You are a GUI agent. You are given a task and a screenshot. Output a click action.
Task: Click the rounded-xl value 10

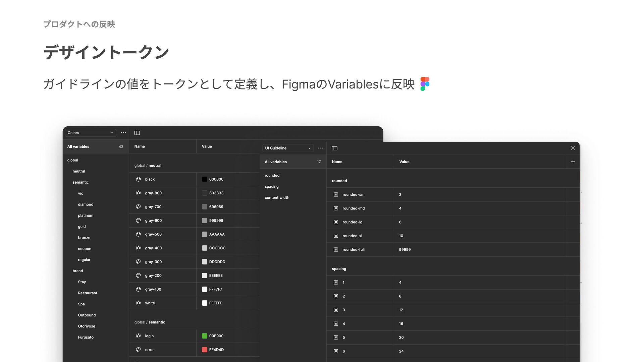[x=401, y=236]
